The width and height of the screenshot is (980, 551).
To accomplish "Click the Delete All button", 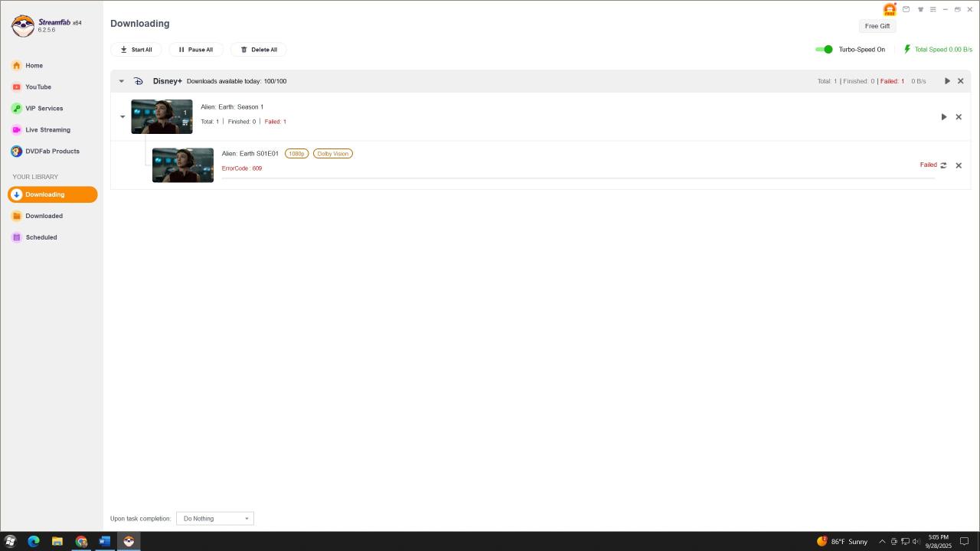I will (x=259, y=50).
